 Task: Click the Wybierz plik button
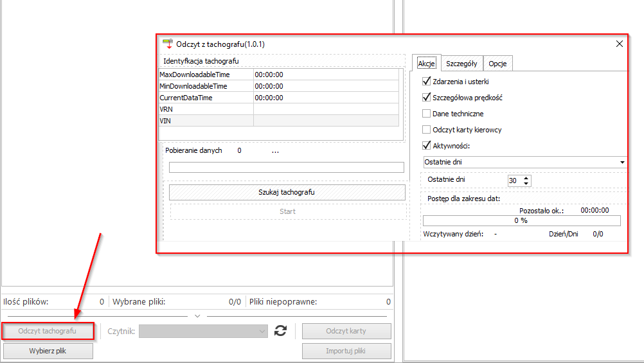tap(48, 351)
